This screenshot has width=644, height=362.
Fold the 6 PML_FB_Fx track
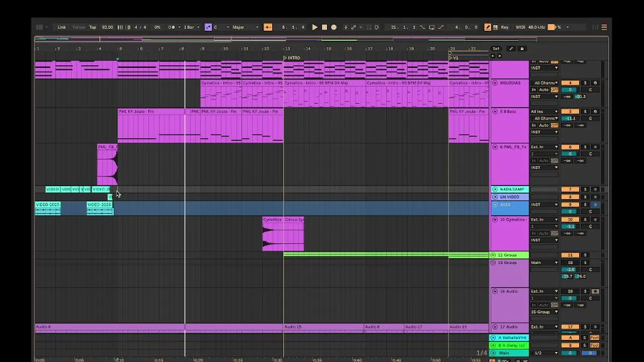(495, 147)
